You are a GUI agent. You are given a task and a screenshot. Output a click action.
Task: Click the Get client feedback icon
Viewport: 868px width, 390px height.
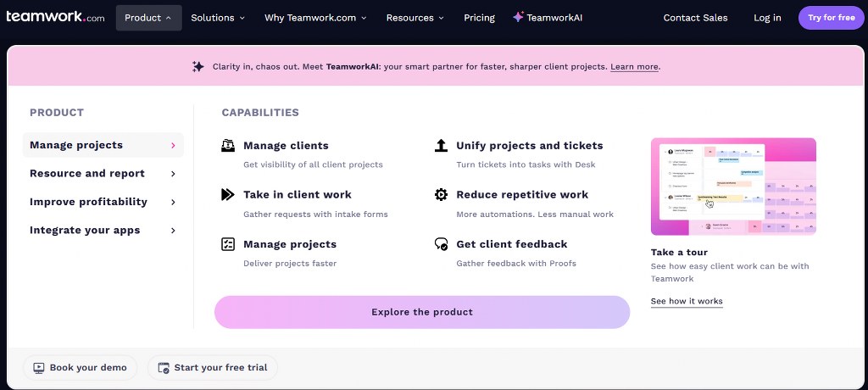point(441,244)
